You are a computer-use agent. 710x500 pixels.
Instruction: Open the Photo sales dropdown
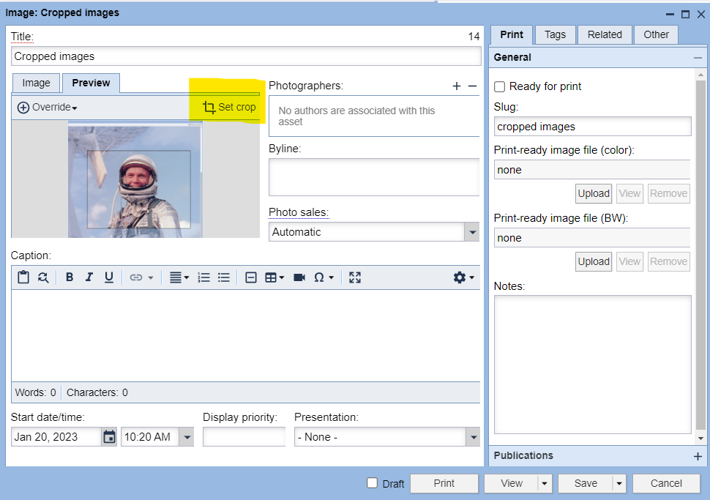point(471,232)
